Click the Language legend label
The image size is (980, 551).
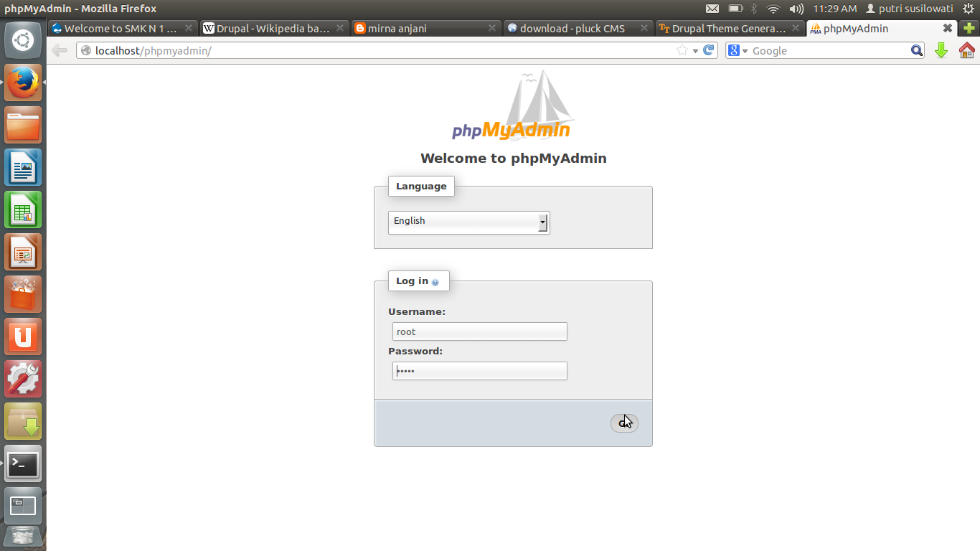pos(421,186)
